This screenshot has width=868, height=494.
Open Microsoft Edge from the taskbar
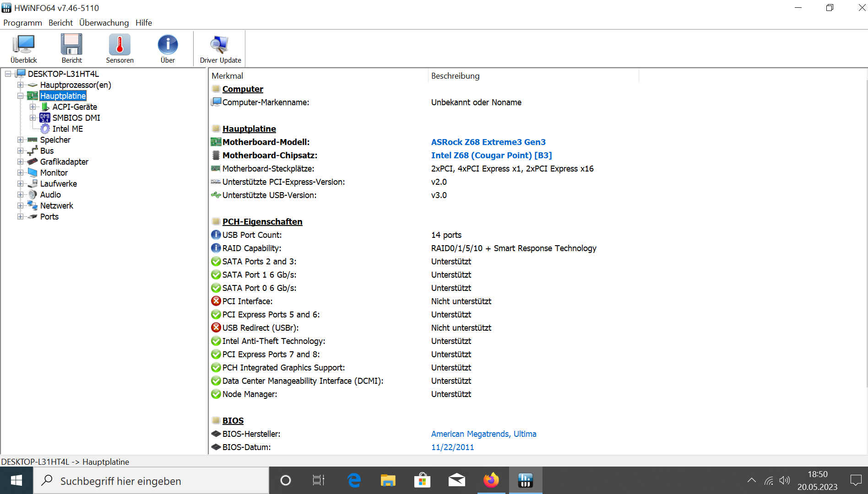(x=354, y=480)
